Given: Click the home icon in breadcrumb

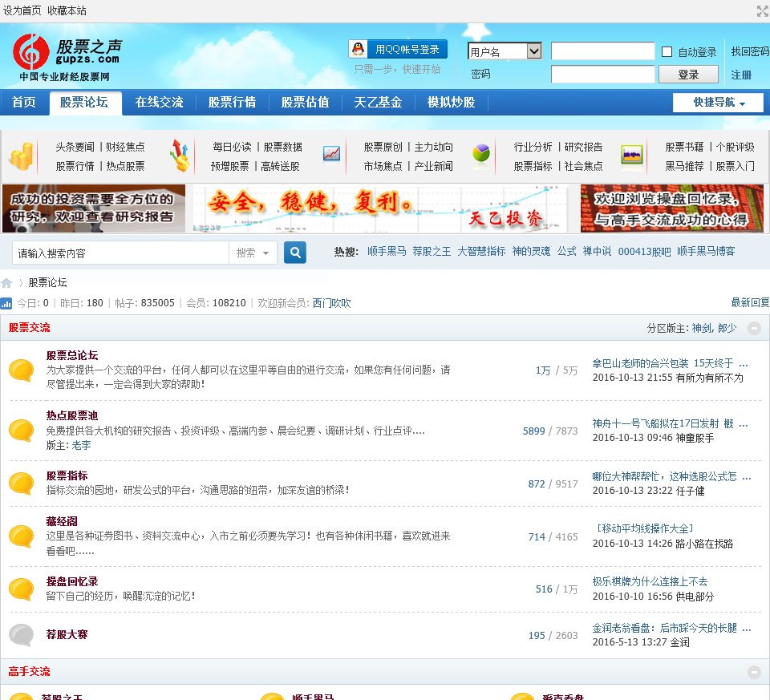Looking at the screenshot, I should (6, 283).
